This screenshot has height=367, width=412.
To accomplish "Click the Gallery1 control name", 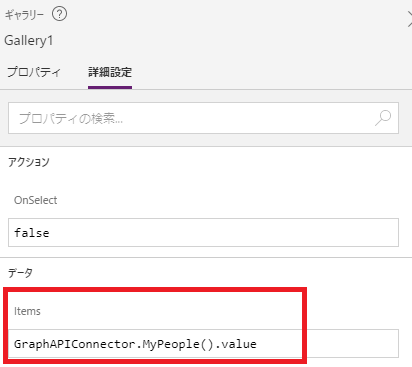I will coord(29,41).
